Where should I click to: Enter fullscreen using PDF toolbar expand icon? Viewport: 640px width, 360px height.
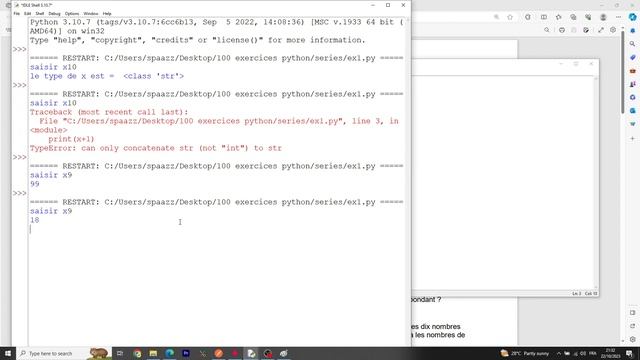pos(601,30)
